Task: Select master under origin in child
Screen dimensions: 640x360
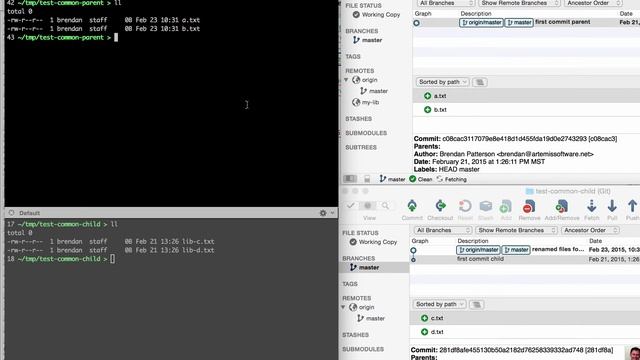Action: (x=371, y=318)
